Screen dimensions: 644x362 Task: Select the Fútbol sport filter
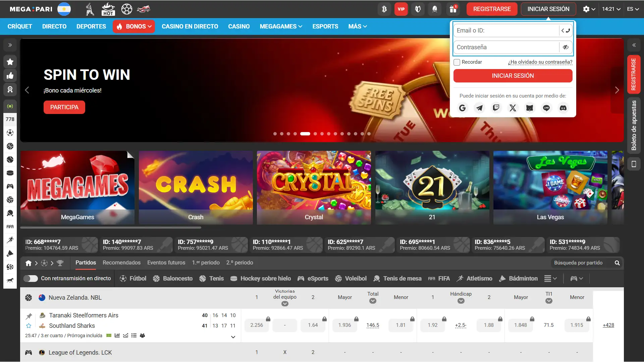(x=133, y=279)
